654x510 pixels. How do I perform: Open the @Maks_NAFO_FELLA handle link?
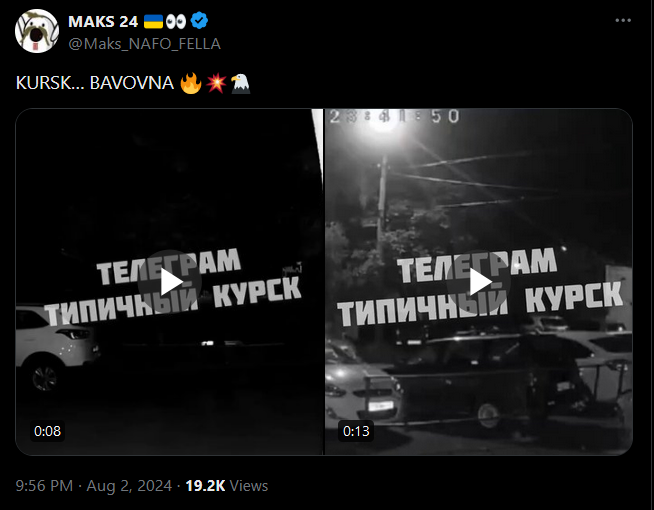click(144, 44)
